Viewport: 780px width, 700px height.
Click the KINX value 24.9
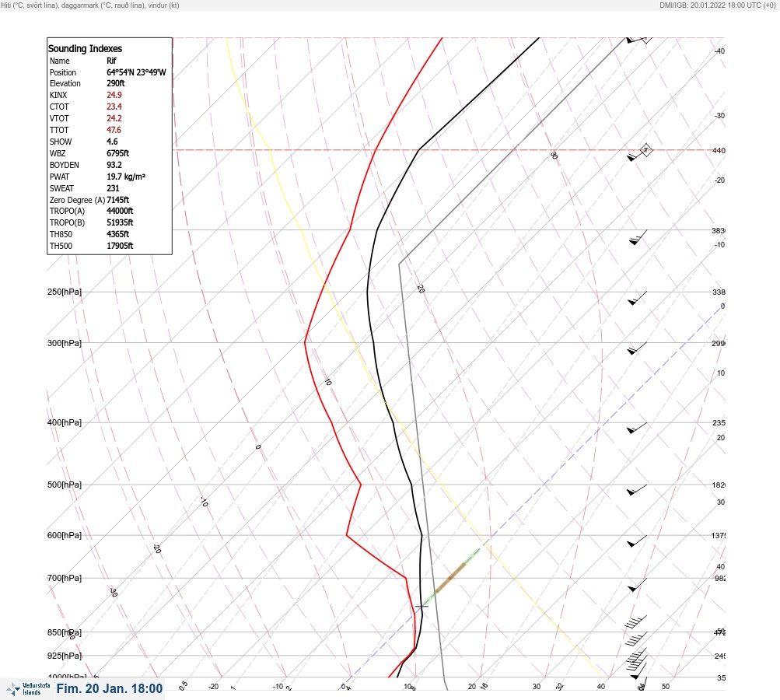[x=114, y=95]
